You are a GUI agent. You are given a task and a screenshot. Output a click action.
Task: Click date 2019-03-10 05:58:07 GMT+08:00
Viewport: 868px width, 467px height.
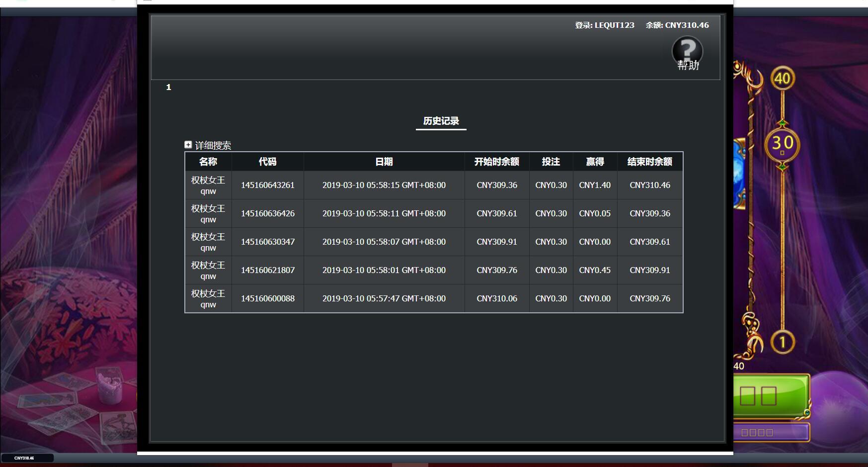click(x=384, y=242)
